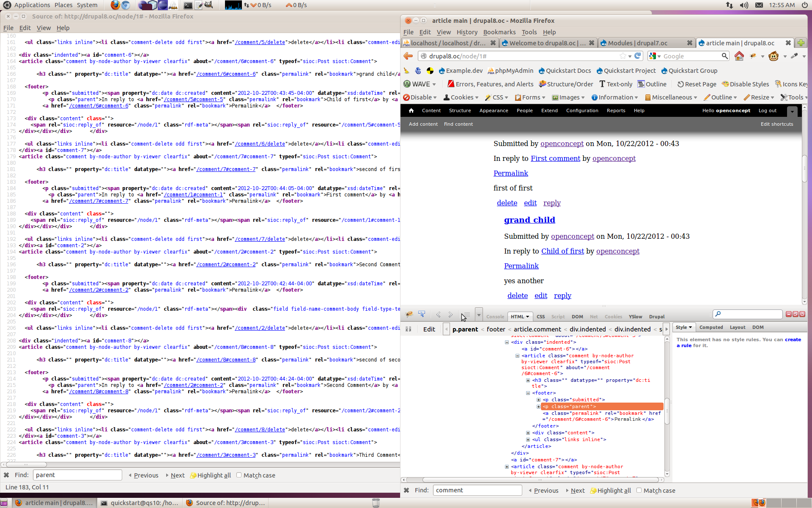
Task: Expand the p class="parent" node
Action: [x=538, y=406]
